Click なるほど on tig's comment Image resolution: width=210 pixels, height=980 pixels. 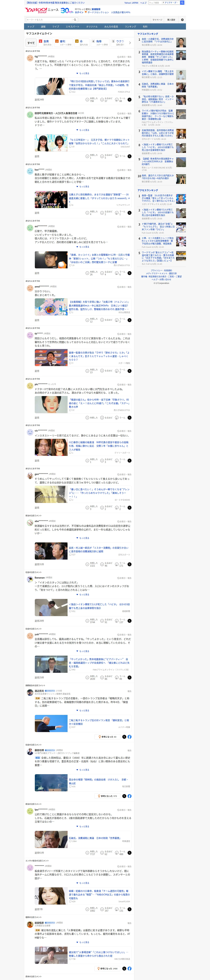coord(106,100)
